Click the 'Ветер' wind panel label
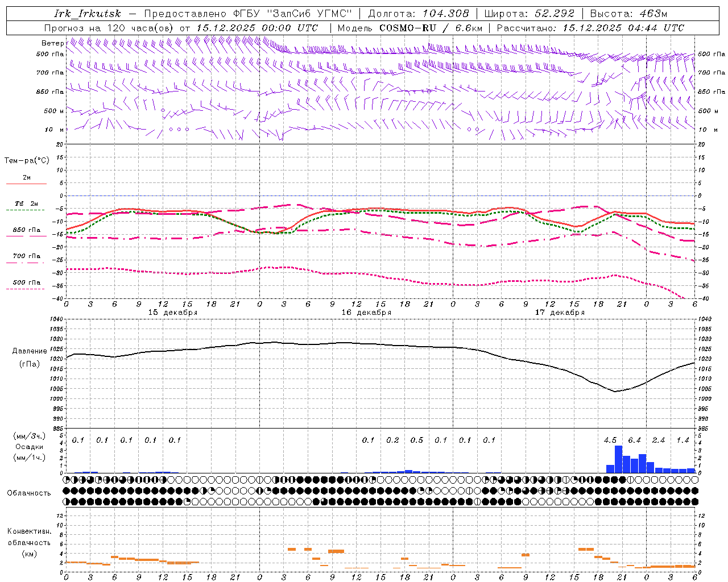This screenshot has height=582, width=728. point(52,43)
